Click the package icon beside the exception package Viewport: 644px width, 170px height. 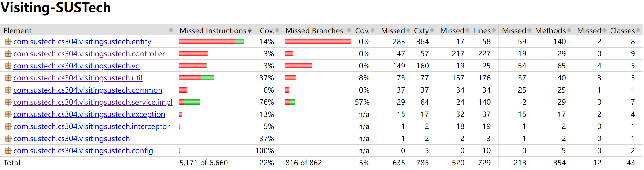tap(8, 114)
